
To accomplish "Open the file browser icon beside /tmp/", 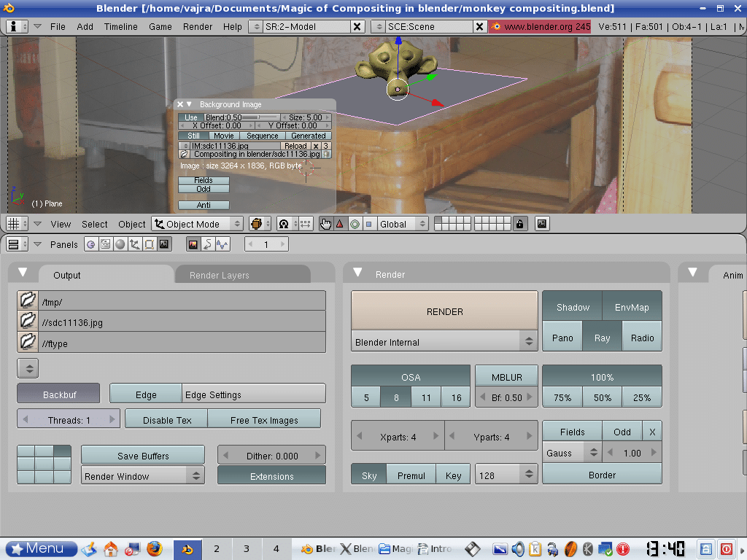I will 28,300.
